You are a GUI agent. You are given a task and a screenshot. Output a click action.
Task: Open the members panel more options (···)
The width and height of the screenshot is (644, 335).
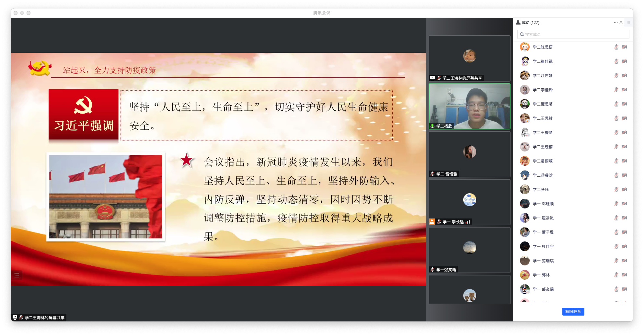click(x=615, y=22)
